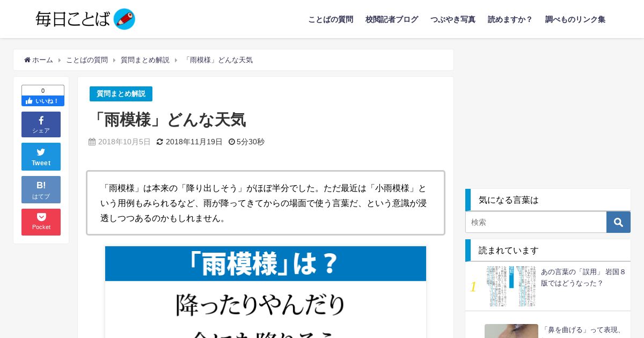Click the summary box paragraph text
Image resolution: width=644 pixels, height=338 pixels.
(264, 203)
